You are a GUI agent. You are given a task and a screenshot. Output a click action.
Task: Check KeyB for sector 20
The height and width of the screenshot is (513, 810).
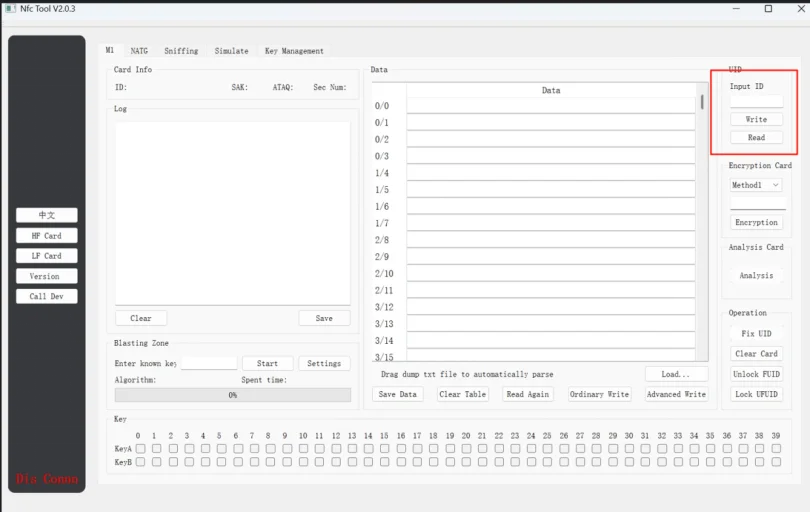pyautogui.click(x=466, y=462)
